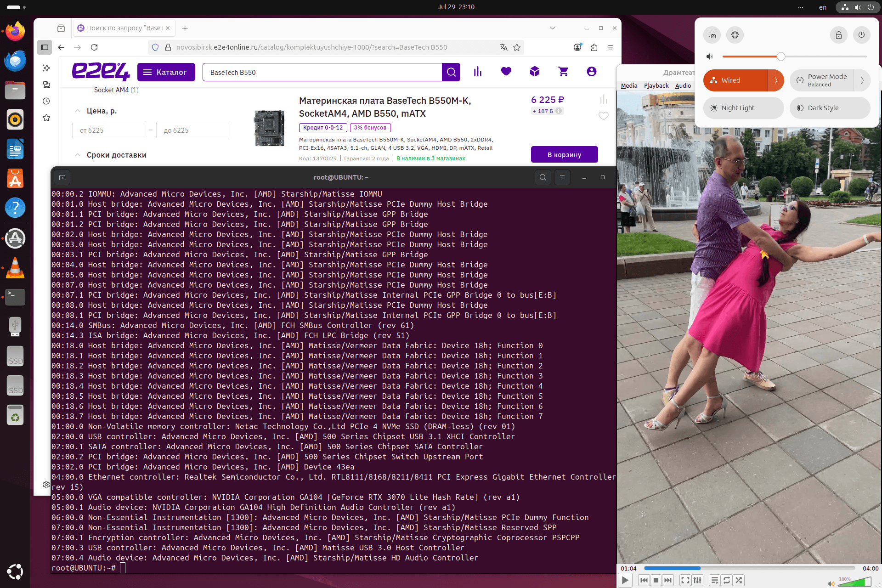This screenshot has height=588, width=882.
Task: Add the BaseTech B550M-K product to wishlist
Action: pyautogui.click(x=604, y=116)
